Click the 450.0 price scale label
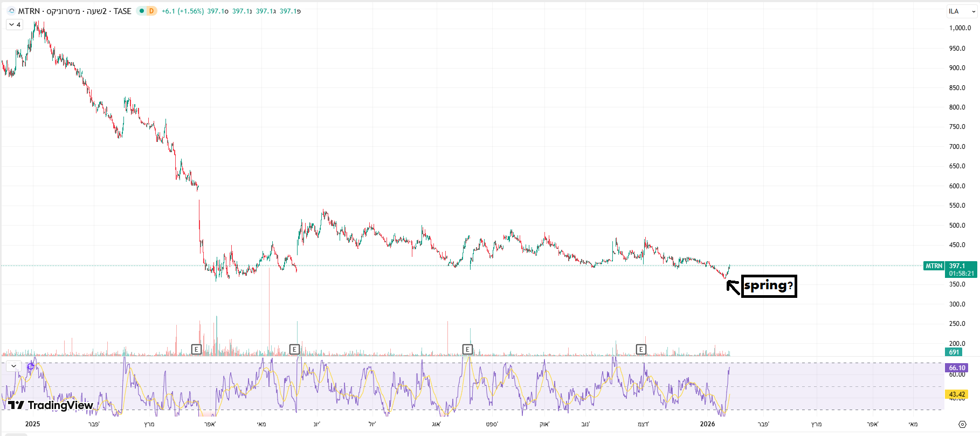 [x=957, y=245]
